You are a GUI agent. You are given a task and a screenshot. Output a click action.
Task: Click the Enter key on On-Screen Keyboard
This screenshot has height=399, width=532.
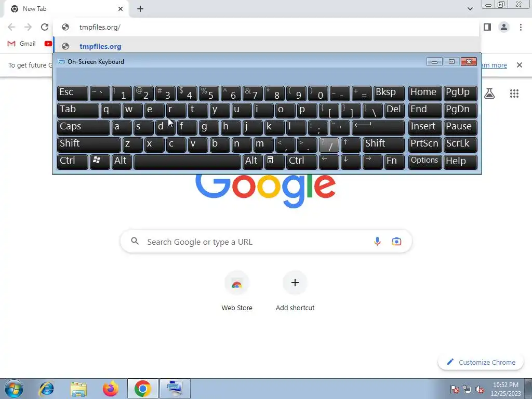[x=378, y=128]
